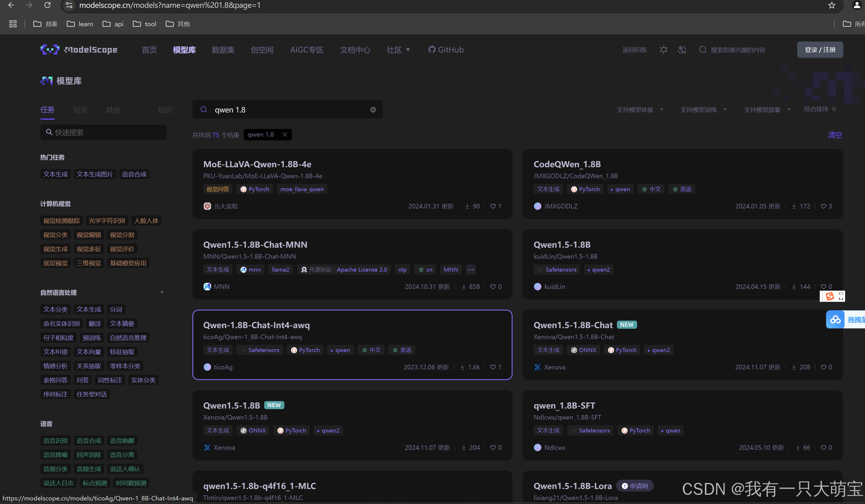The image size is (865, 504).
Task: Collapse the 自然语言处理 section
Action: (x=162, y=292)
